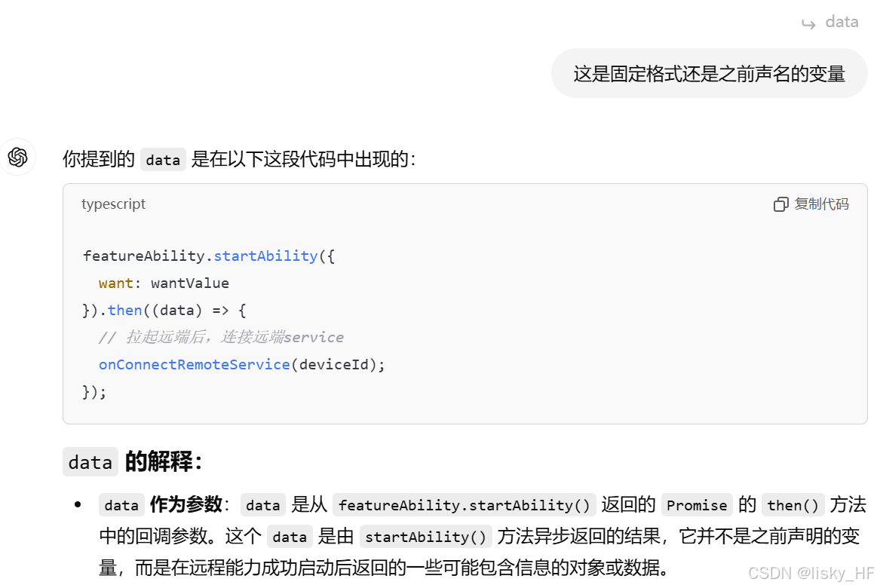Select the wantValue variable in code
Viewport: 877px width, 588px height.
(x=189, y=283)
